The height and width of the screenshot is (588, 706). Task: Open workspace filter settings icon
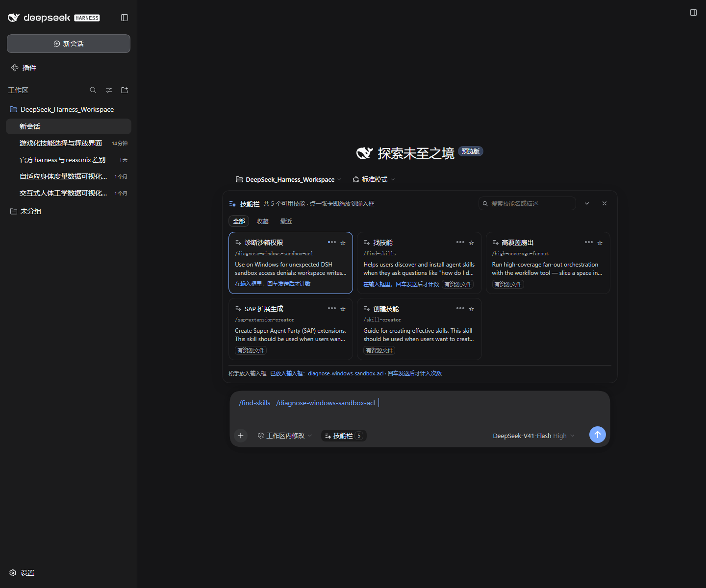109,90
